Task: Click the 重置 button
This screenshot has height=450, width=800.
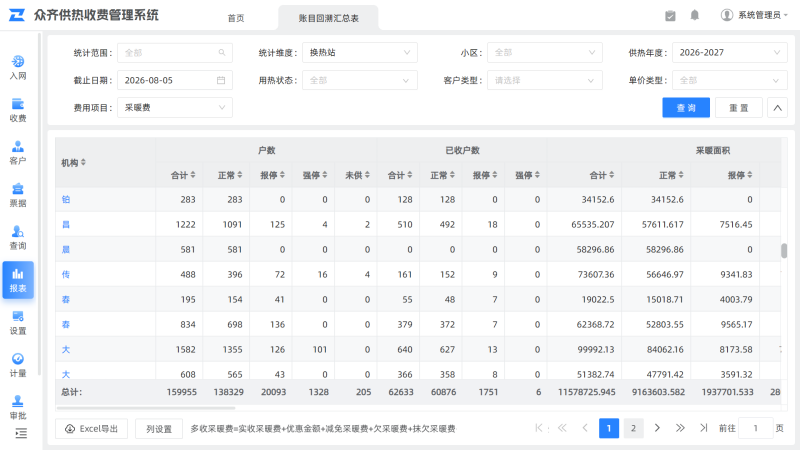Action: [738, 108]
